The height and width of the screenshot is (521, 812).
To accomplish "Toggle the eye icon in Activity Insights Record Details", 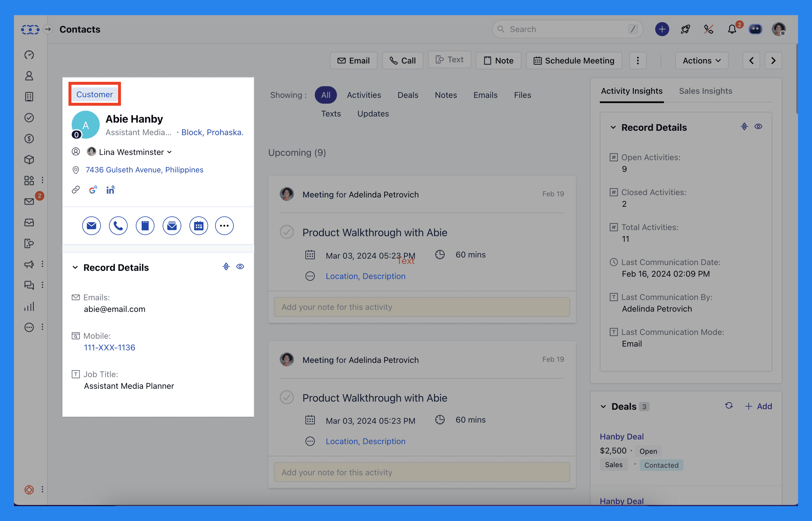I will point(758,126).
